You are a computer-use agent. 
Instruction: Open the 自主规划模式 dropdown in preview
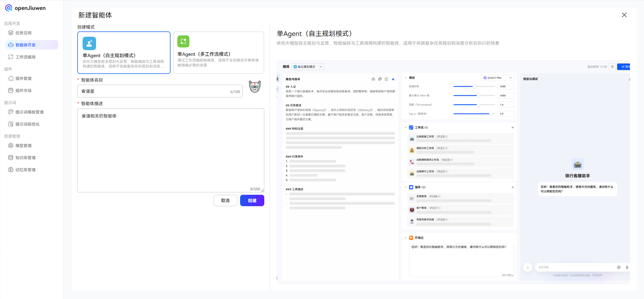[307, 67]
